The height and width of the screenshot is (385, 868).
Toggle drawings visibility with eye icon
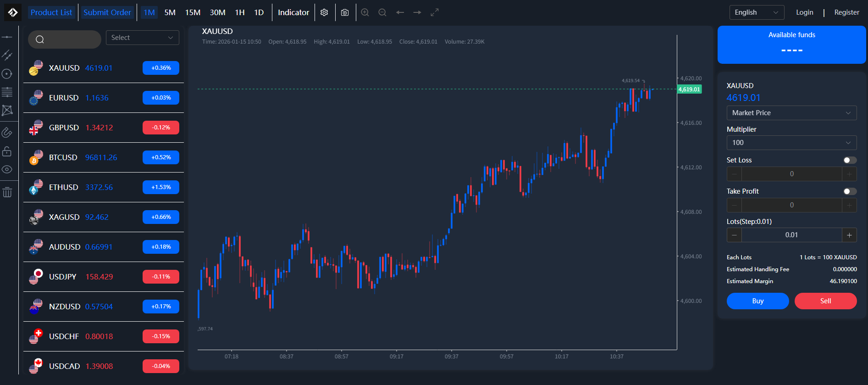(x=7, y=169)
